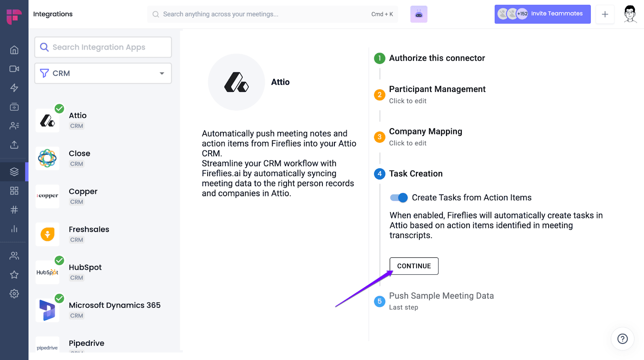Click the Microsoft Dynamics 365 logo

click(47, 310)
